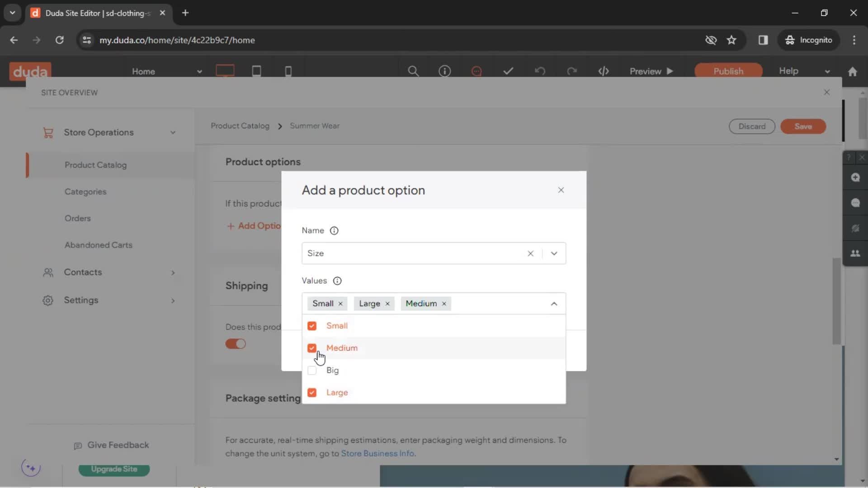This screenshot has height=488, width=868.
Task: Click the info icon next to Values
Action: tap(337, 281)
